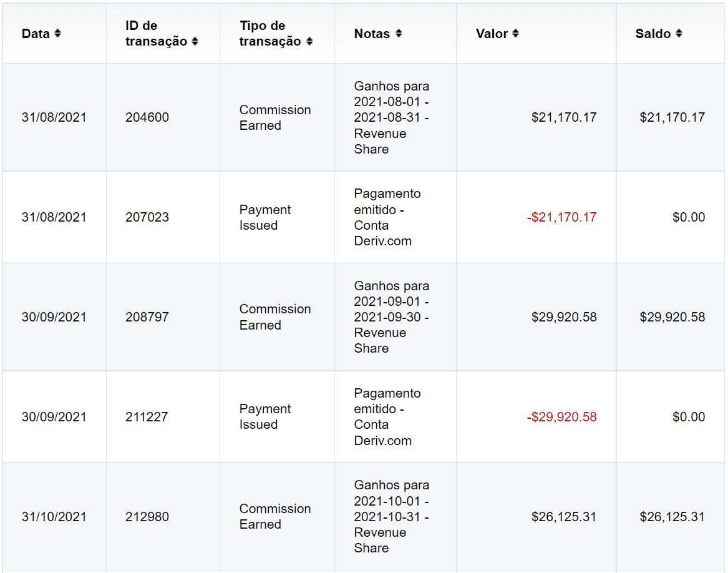Viewport: 728px width, 573px height.
Task: Click the negative -$29,920.58 value
Action: tap(561, 417)
